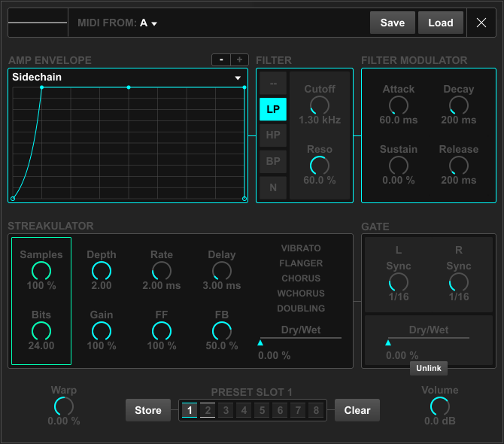The width and height of the screenshot is (504, 444).
Task: Click the Unlink gate channels button
Action: (429, 368)
